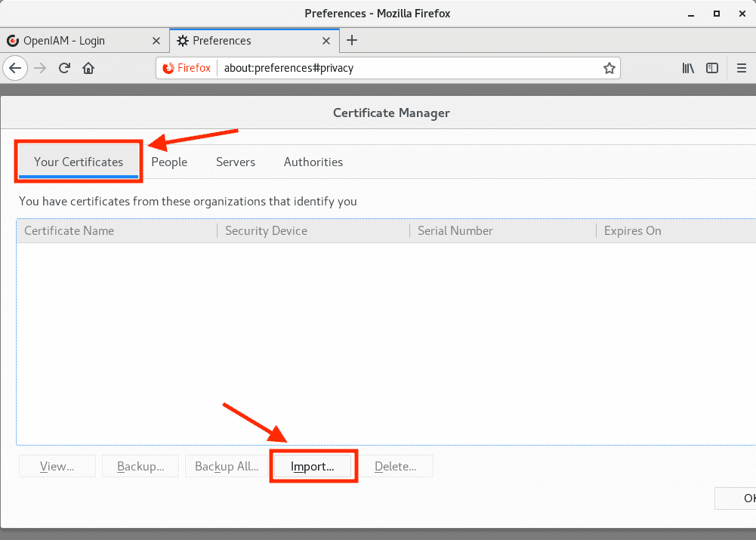This screenshot has width=756, height=540.
Task: Close the OpenIAM - Login tab
Action: (156, 41)
